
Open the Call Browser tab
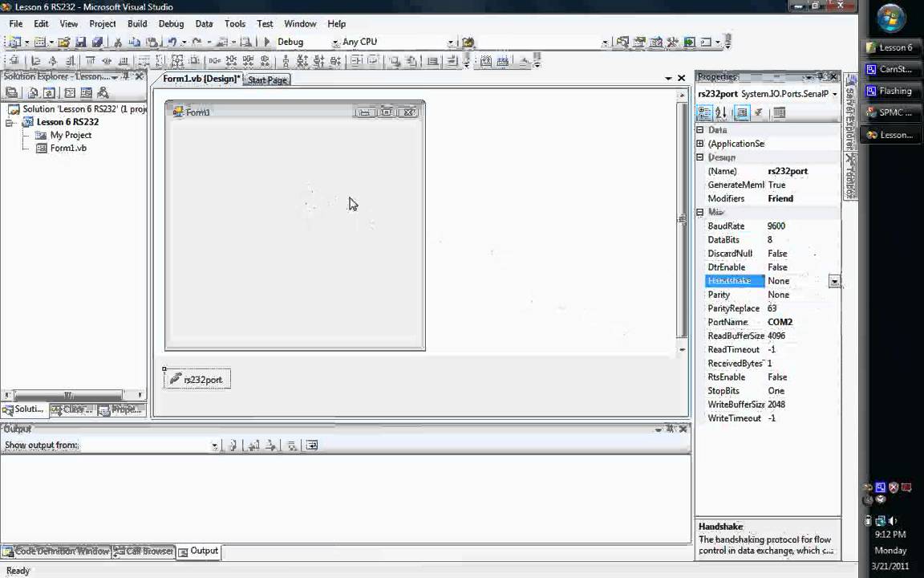(144, 552)
